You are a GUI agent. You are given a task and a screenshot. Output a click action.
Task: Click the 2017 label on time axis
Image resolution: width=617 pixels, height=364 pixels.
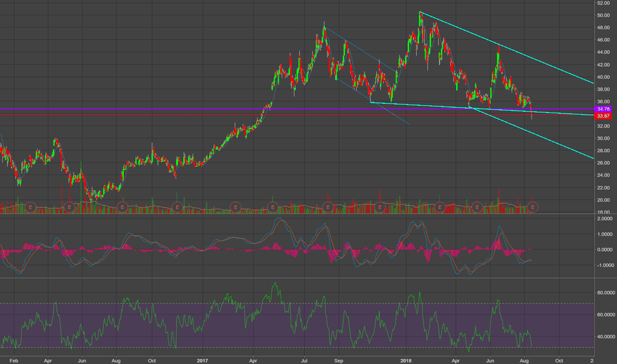[x=203, y=361]
